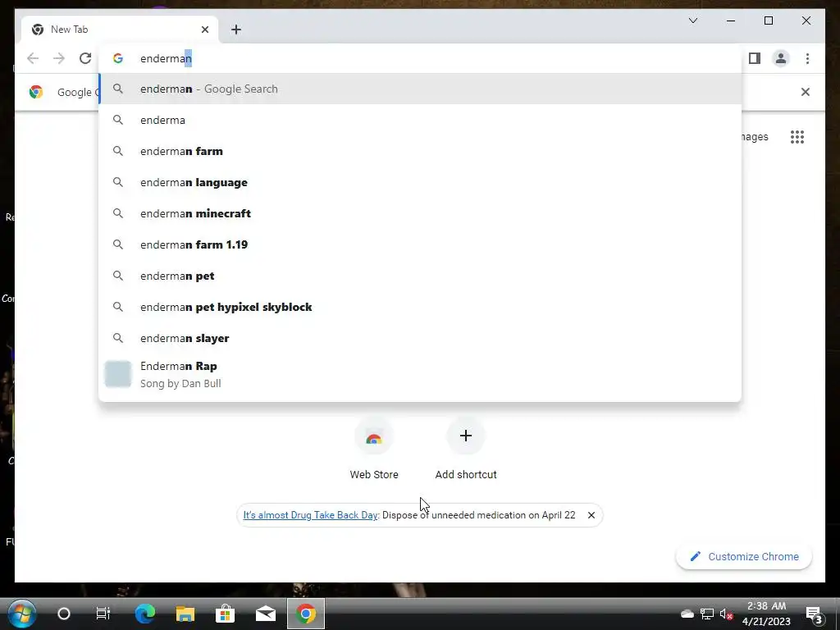Pick the 'enderman language' suggestion
This screenshot has width=840, height=630.
coord(420,182)
